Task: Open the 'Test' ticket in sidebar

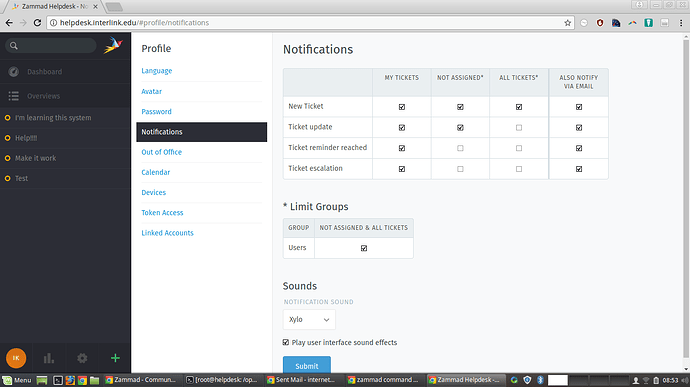Action: coord(65,178)
